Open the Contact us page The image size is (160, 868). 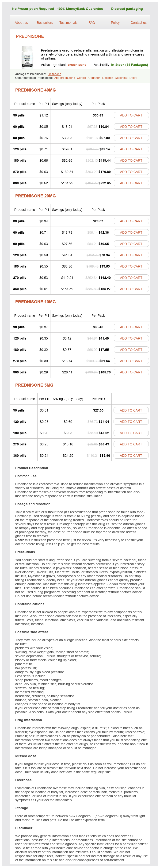138,23
